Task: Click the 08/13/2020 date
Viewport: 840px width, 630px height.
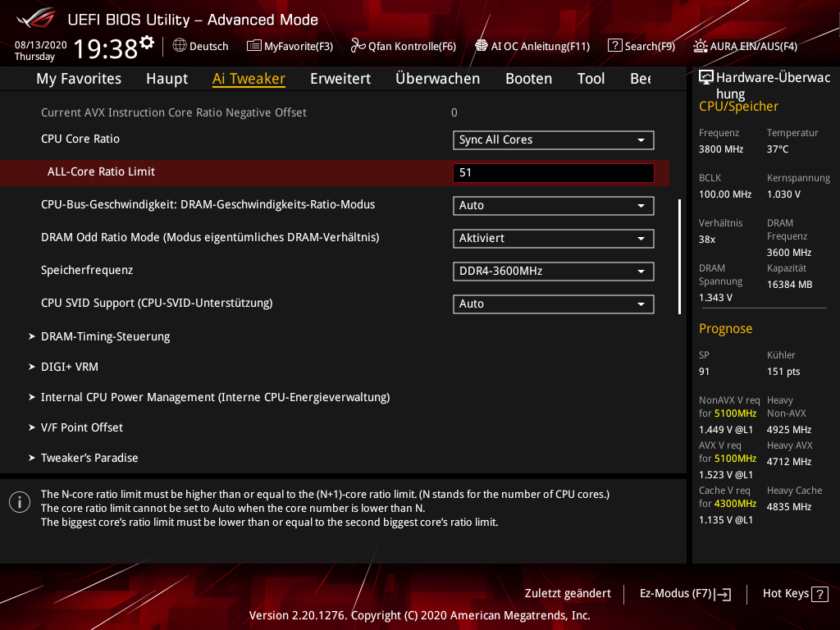Action: click(x=41, y=45)
